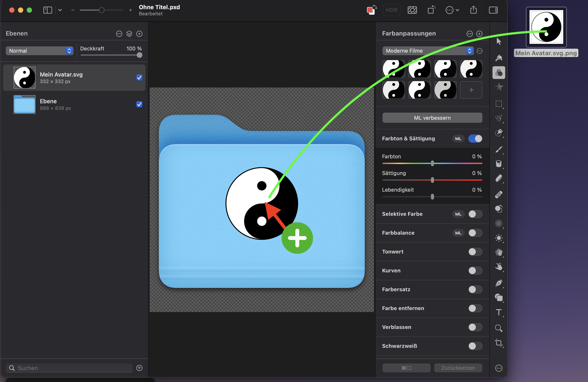This screenshot has height=382, width=588.
Task: Select the Paint brush tool
Action: coord(499,149)
